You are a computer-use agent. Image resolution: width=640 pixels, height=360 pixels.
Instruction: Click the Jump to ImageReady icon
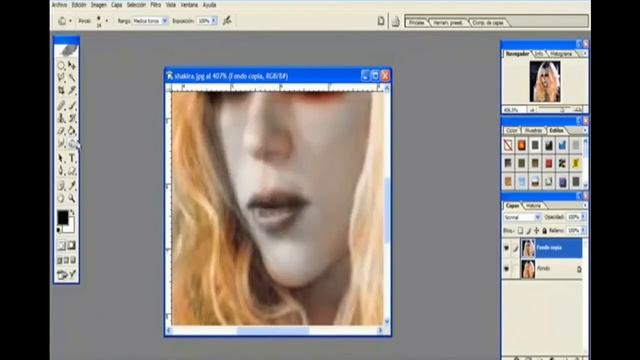67,274
